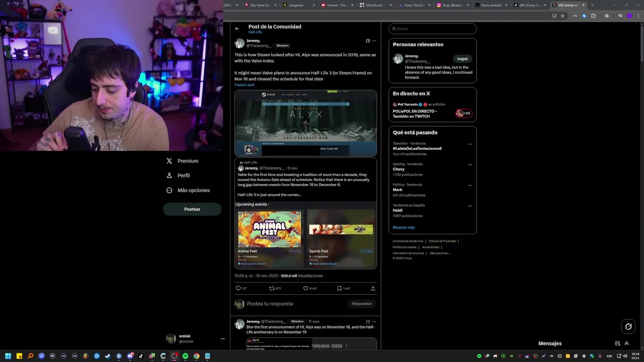Open more options for Chovy trend
The image size is (644, 362).
[470, 165]
